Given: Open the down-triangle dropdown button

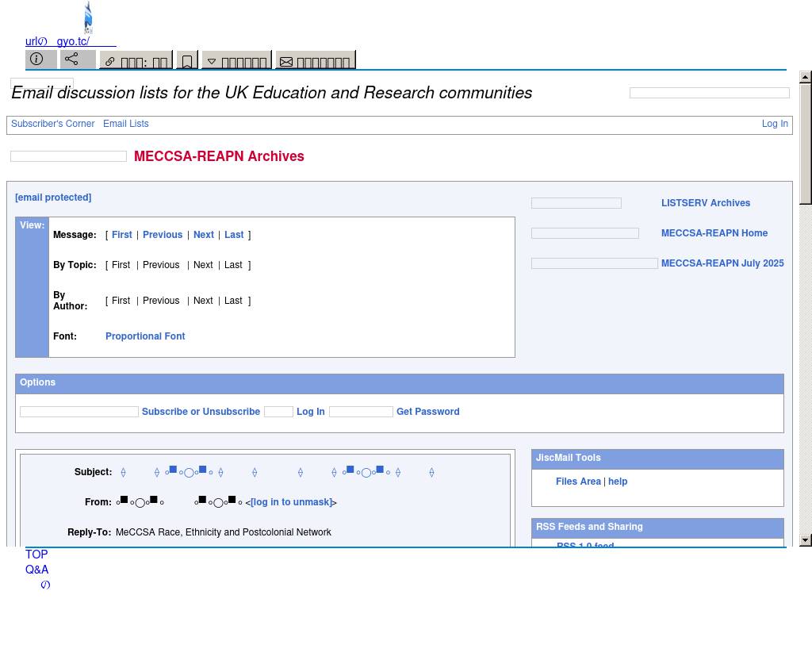Looking at the screenshot, I should pos(236,61).
